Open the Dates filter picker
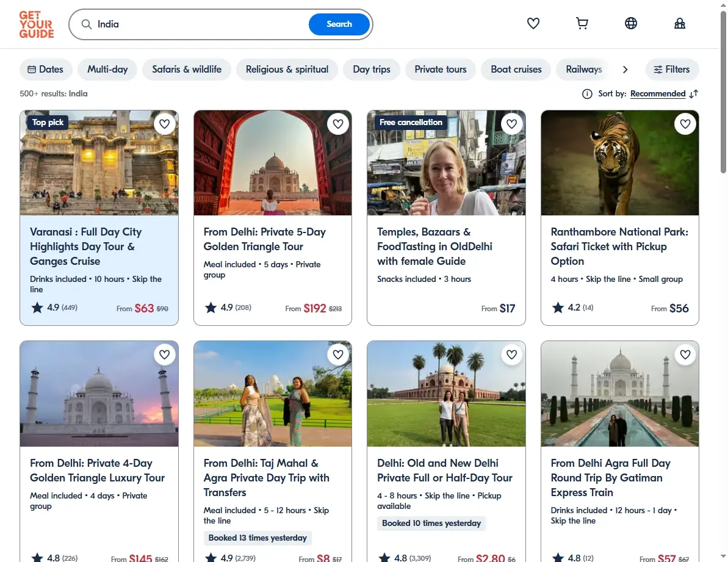Screen dimensions: 728x562 click(46, 69)
